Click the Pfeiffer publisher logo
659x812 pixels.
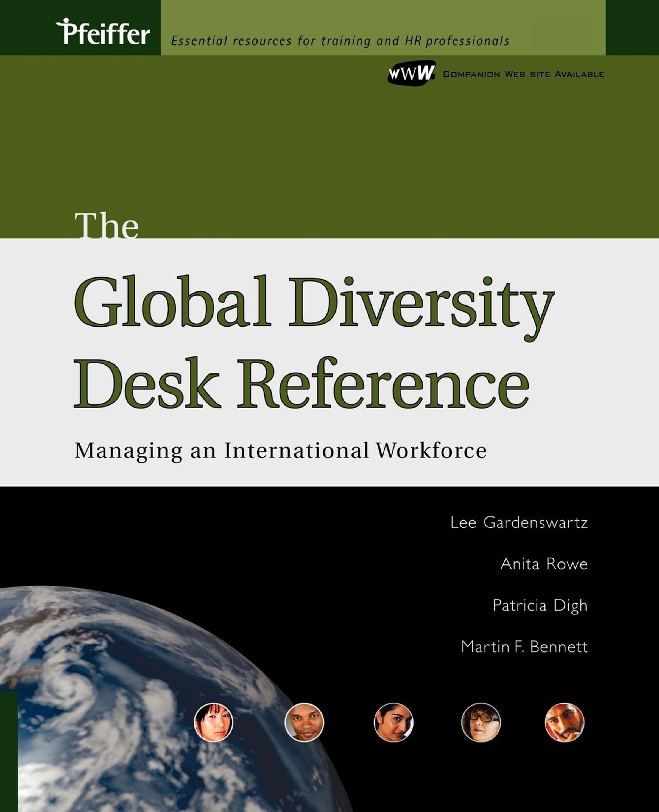point(103,32)
